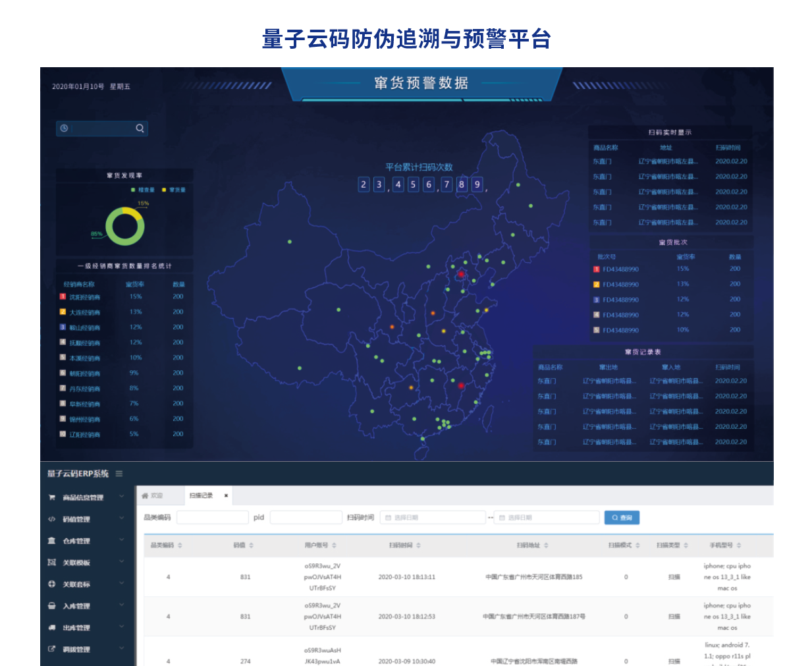Viewport: 812px width, 666px height.
Task: Toggle the yellow 窜货量 legend item
Action: point(174,190)
